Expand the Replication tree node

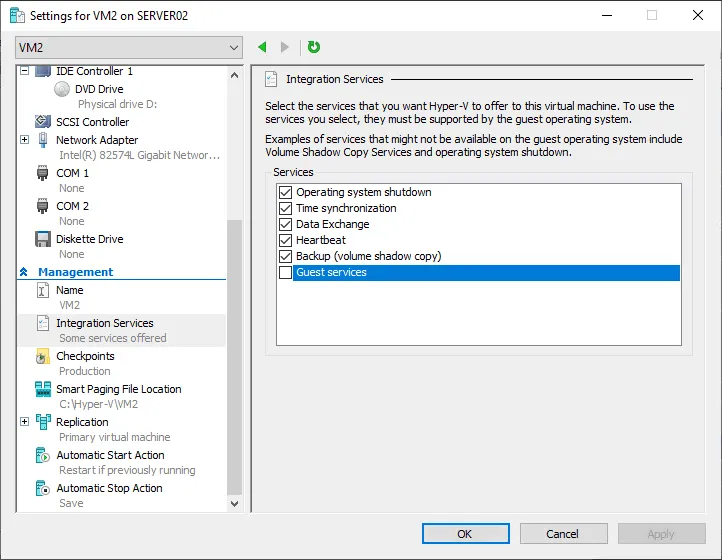click(x=25, y=422)
